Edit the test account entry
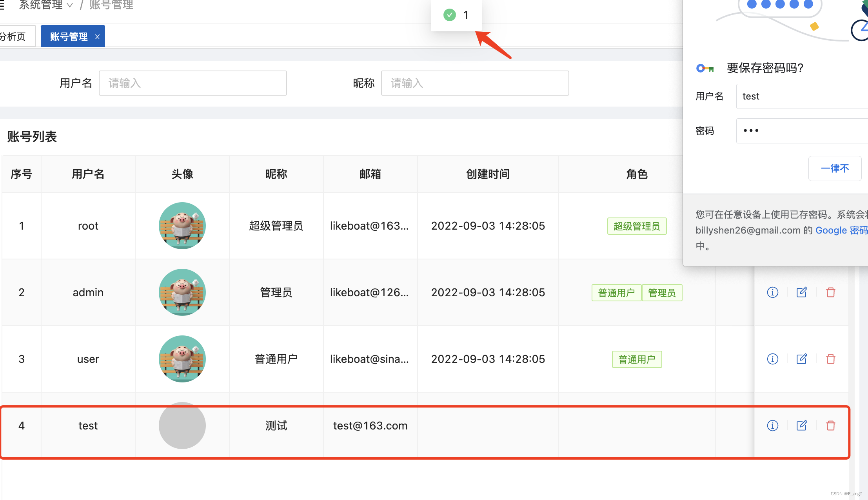The width and height of the screenshot is (868, 500). click(802, 426)
